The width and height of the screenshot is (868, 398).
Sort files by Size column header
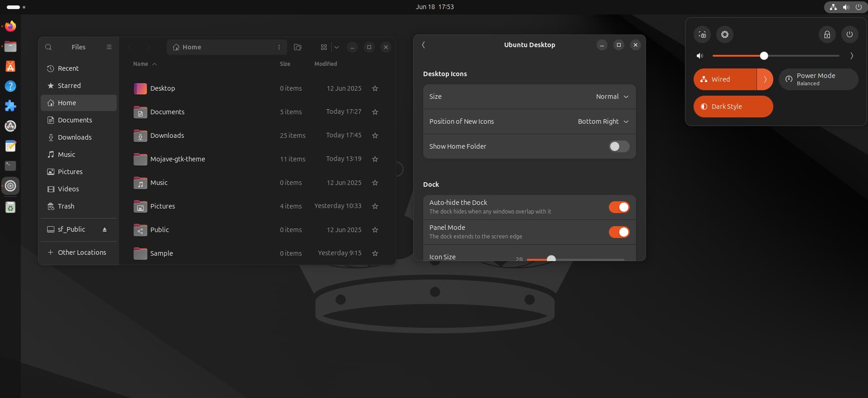285,64
